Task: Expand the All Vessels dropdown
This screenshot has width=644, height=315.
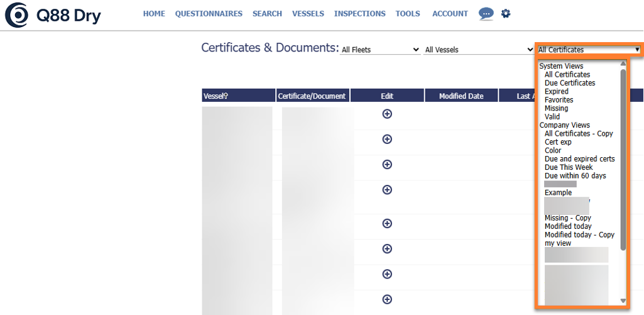Action: click(x=479, y=50)
